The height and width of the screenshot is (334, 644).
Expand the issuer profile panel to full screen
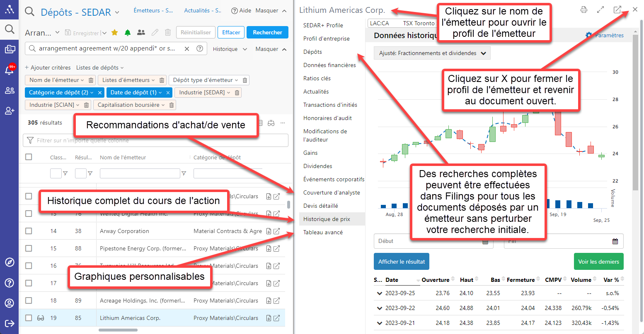coord(600,10)
